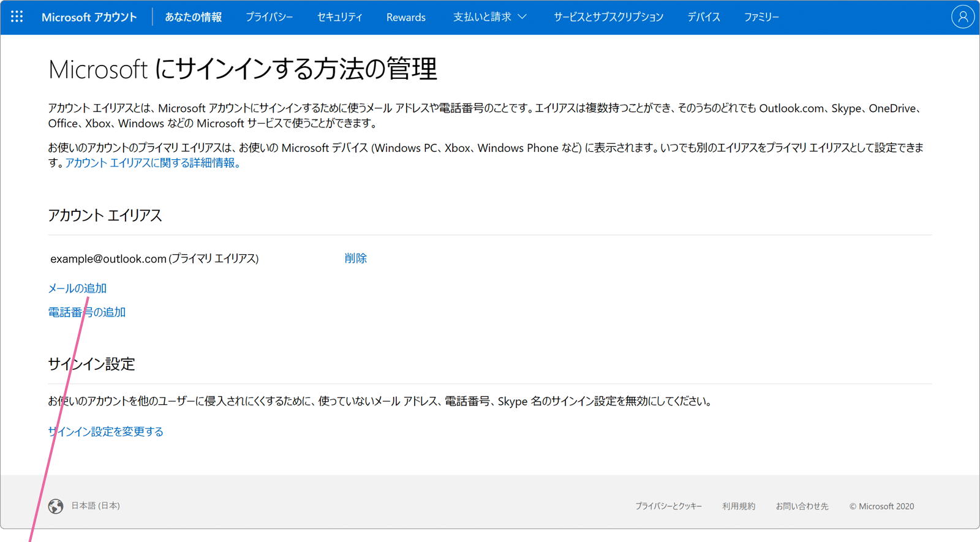
Task: Open アカウント エイリアスに関する詳細情報 link
Action: click(153, 163)
